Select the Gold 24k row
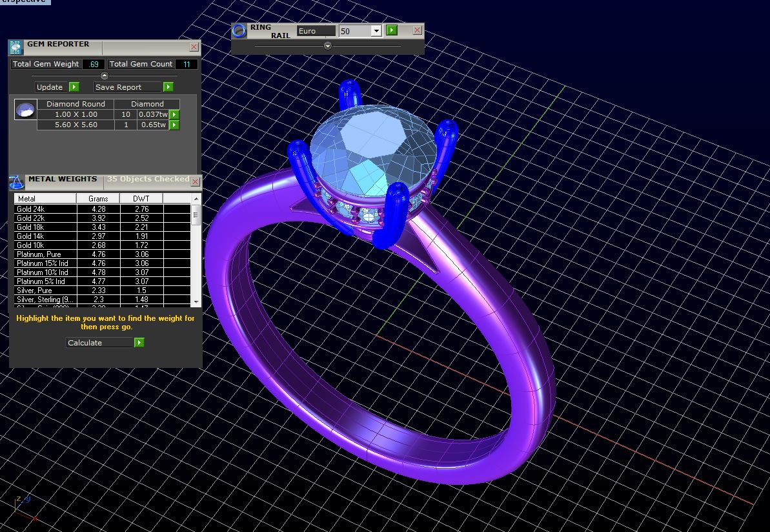The height and width of the screenshot is (532, 770). (102, 209)
